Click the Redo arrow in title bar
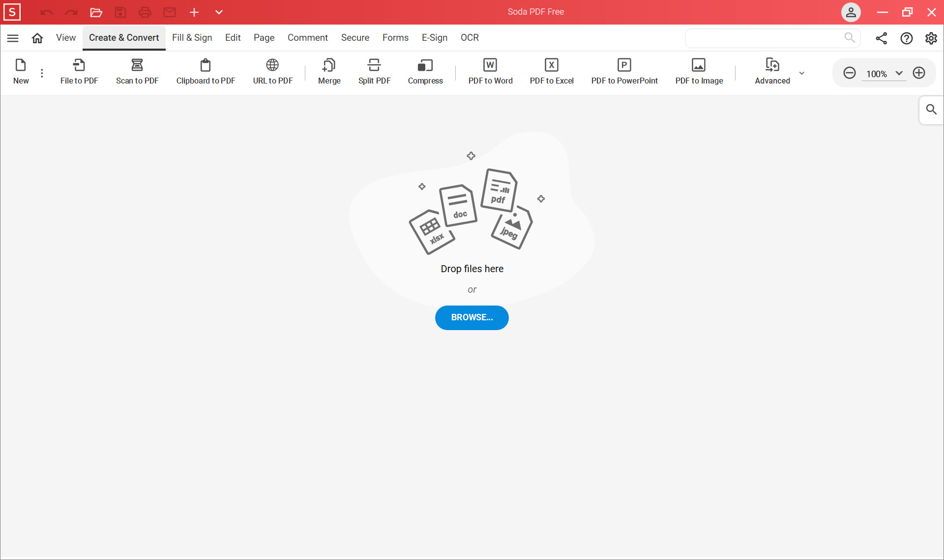 click(x=71, y=12)
